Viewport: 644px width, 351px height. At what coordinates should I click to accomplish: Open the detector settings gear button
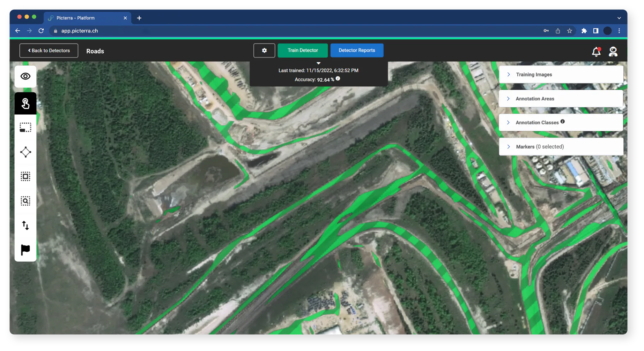point(264,51)
